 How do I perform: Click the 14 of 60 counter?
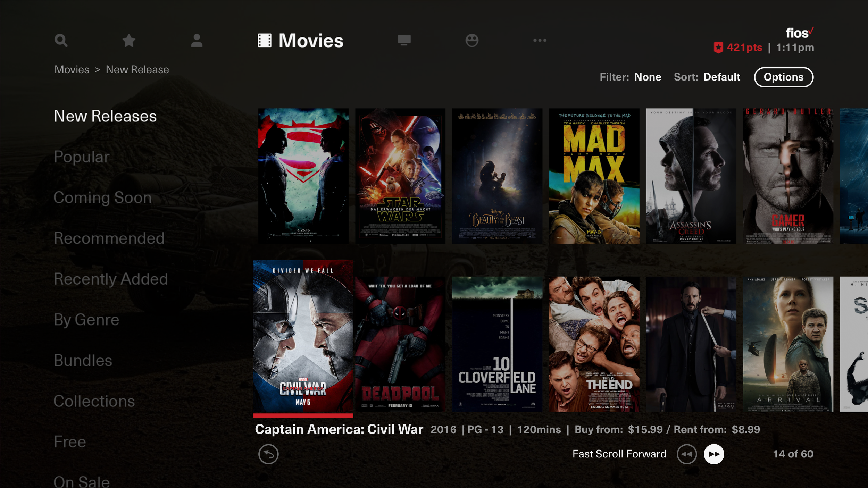tap(793, 454)
